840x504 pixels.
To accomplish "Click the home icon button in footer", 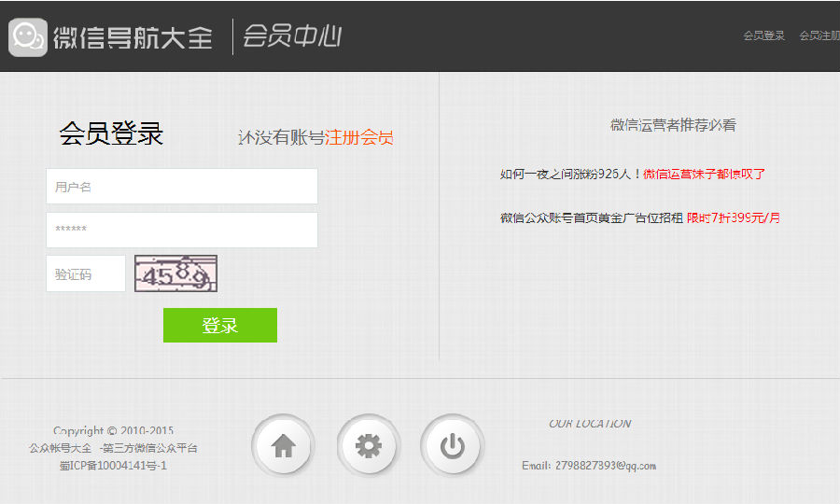I will tap(283, 446).
